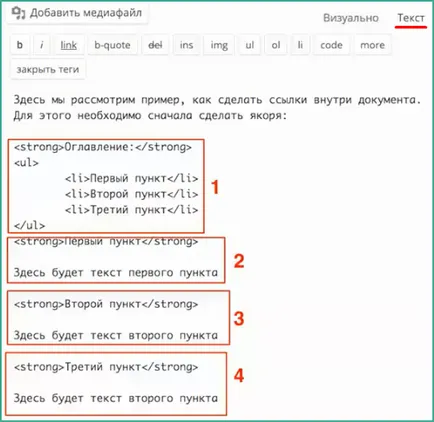The width and height of the screenshot is (434, 422).
Task: Click the b-quote quicktag button
Action: (x=112, y=45)
